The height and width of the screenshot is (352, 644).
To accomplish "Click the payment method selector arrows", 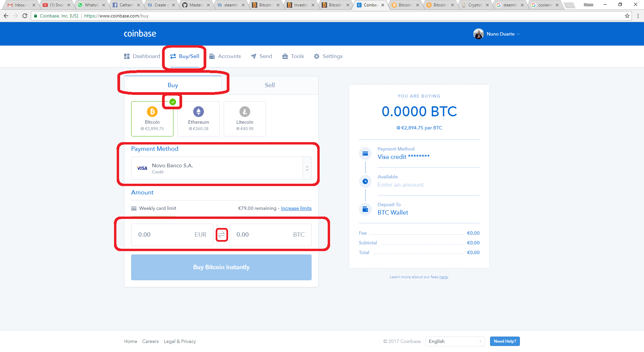I will tap(307, 168).
